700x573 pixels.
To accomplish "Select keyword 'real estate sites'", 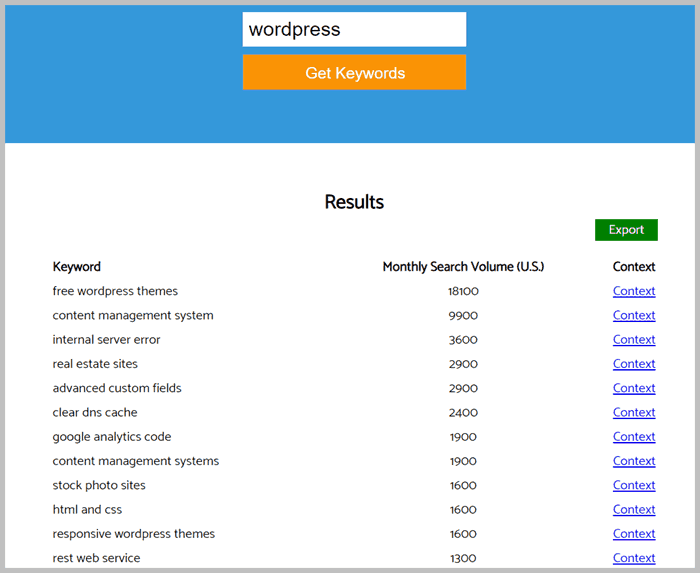I will coord(95,364).
